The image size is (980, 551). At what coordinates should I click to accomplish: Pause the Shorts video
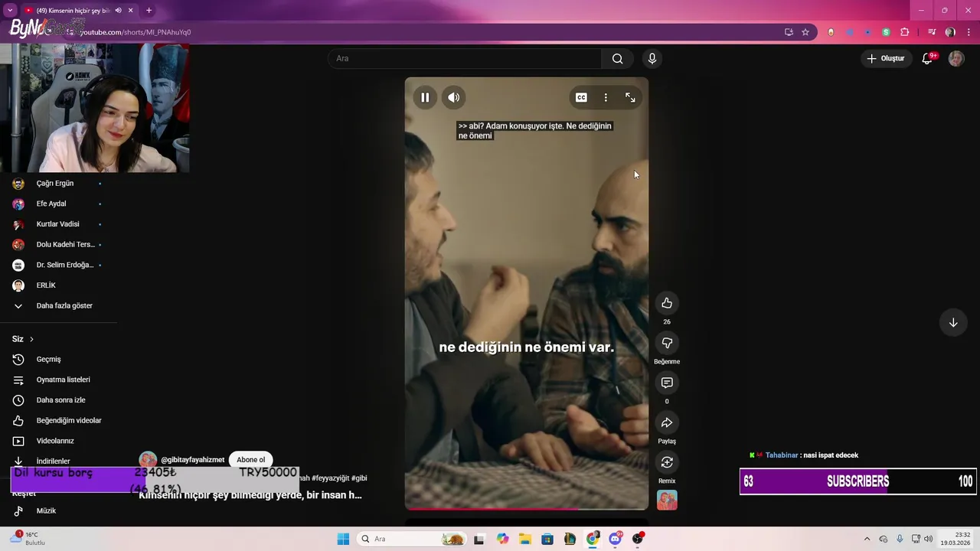point(425,97)
